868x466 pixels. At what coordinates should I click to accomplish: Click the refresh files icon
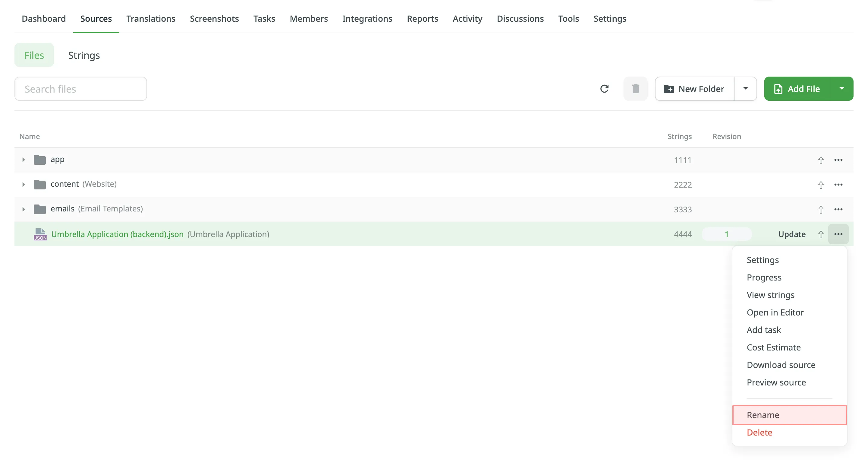[604, 89]
